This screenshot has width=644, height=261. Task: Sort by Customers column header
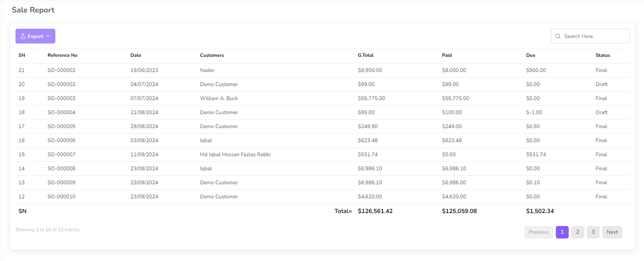tap(212, 55)
